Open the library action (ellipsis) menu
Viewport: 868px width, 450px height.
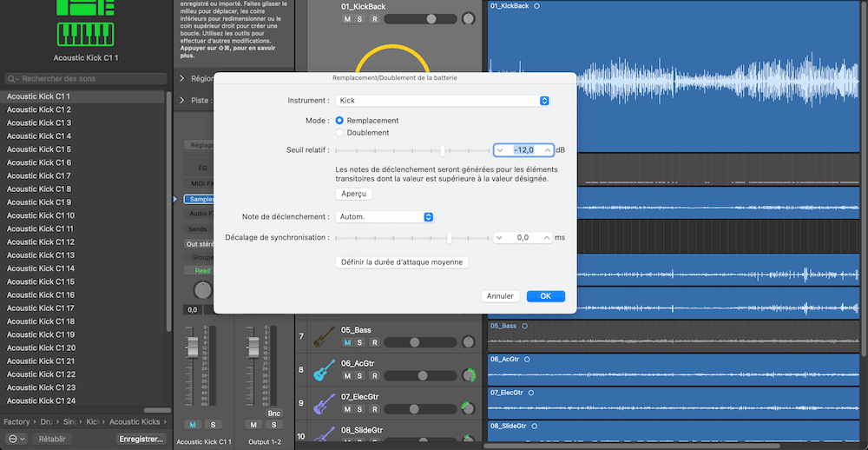tap(16, 439)
